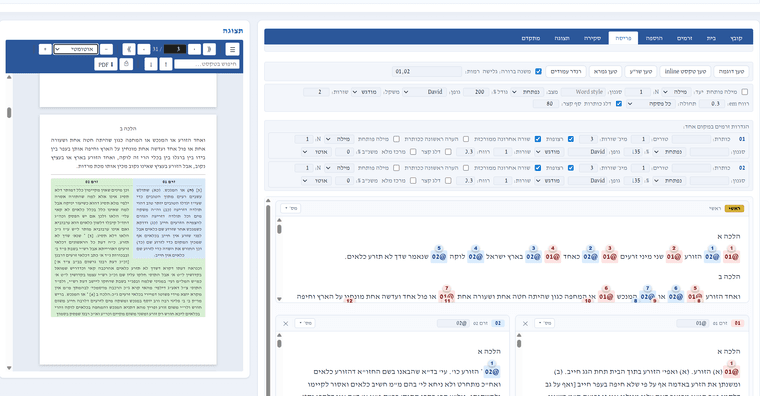Toggle מרכז מלא checkbox for stream 01

(x=413, y=152)
